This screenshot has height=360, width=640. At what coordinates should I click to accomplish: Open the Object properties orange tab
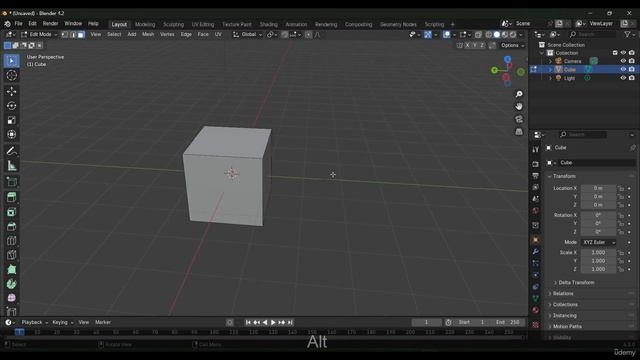click(536, 240)
